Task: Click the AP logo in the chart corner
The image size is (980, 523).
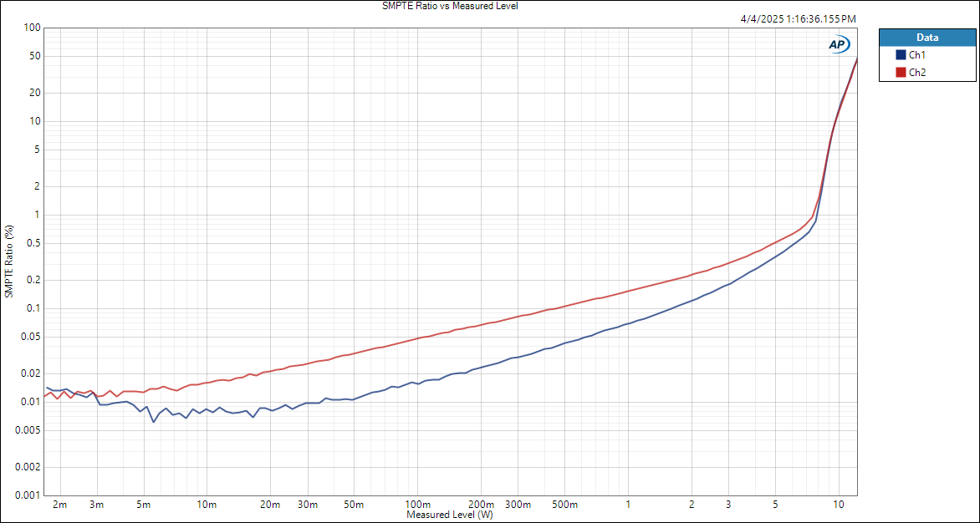Action: (838, 44)
